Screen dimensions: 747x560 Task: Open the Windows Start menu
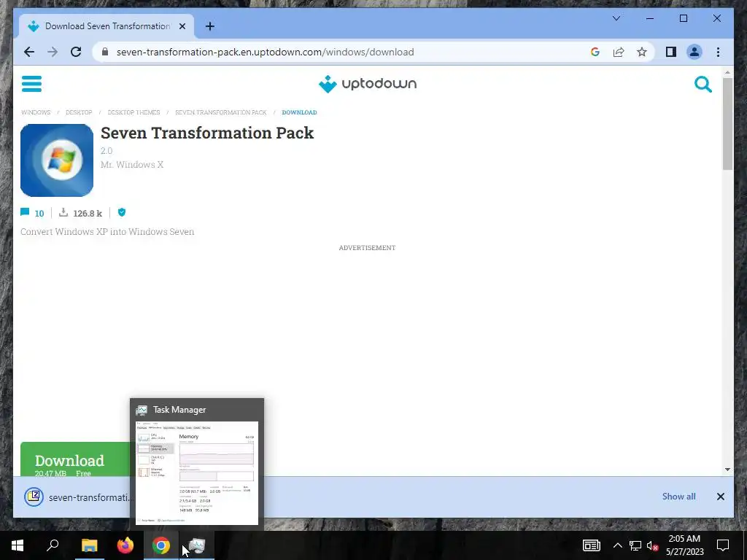(18, 545)
